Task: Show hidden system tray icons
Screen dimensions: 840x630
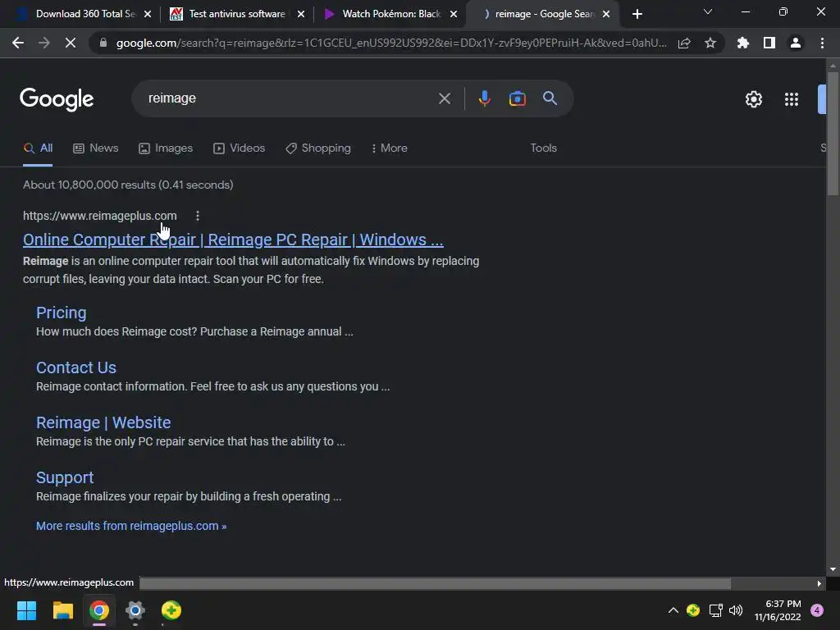Action: [673, 610]
